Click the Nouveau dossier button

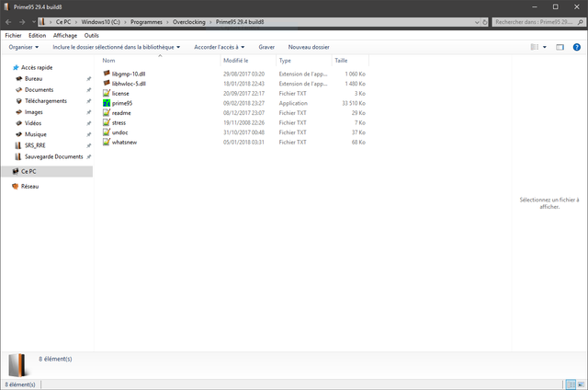point(309,47)
